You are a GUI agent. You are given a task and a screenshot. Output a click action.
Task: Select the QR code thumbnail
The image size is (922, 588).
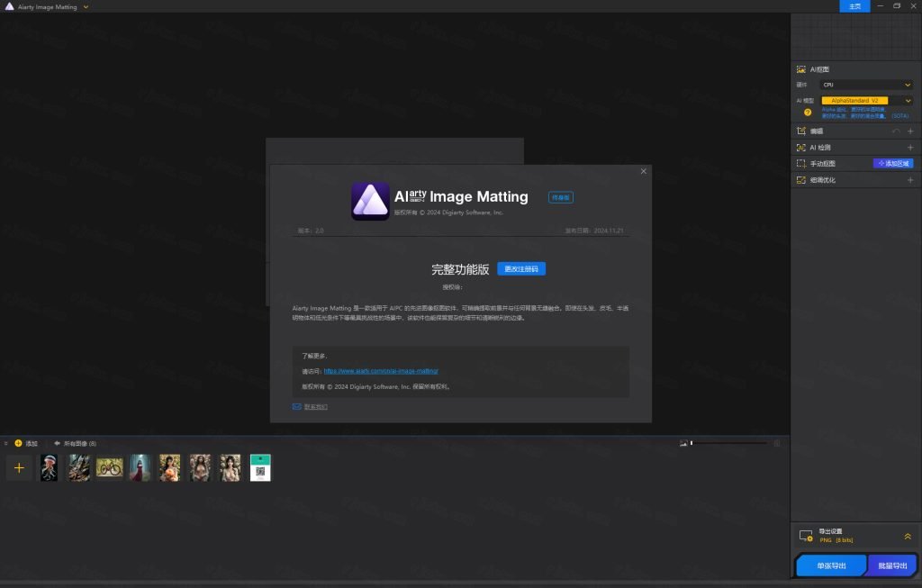tap(260, 468)
